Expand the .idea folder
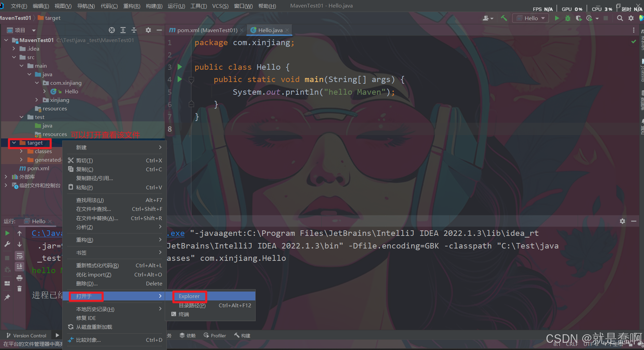Screen dimensions: 644x350 coord(14,49)
